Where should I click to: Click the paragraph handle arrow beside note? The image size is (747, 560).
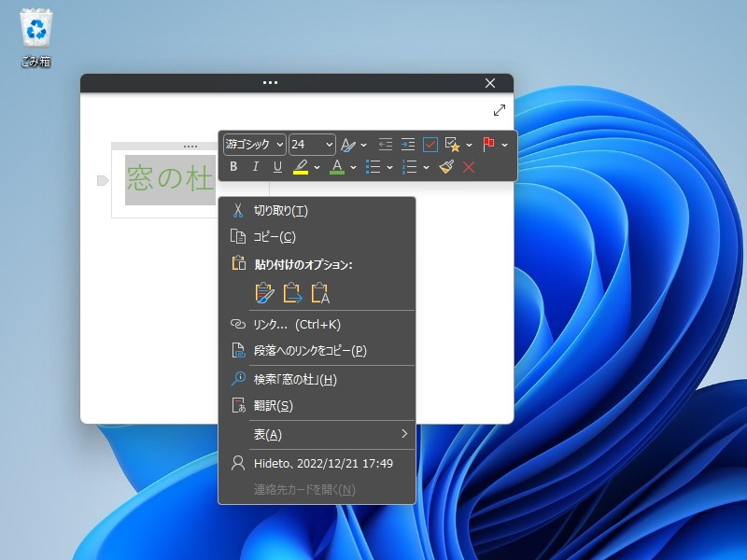click(x=103, y=180)
